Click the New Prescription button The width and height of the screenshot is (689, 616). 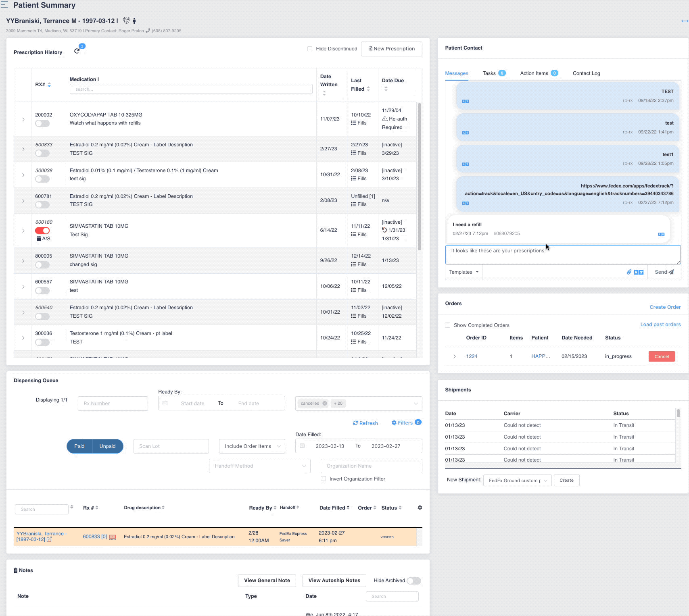[392, 49]
